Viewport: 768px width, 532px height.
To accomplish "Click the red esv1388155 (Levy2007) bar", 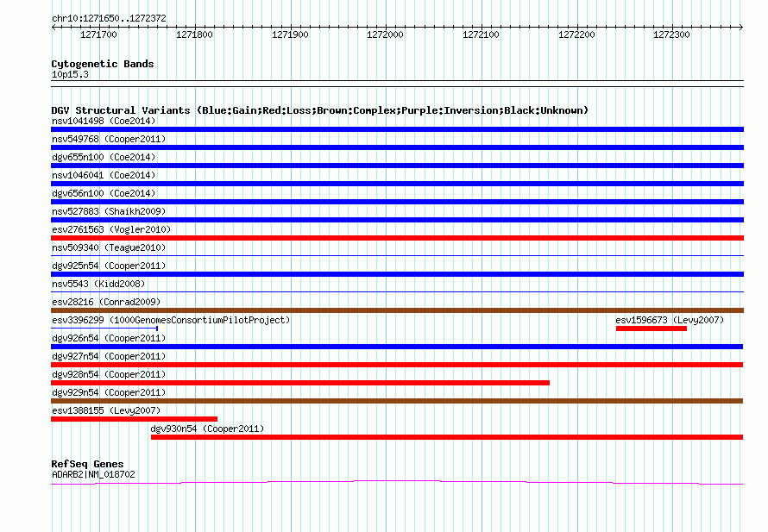I will [x=135, y=419].
